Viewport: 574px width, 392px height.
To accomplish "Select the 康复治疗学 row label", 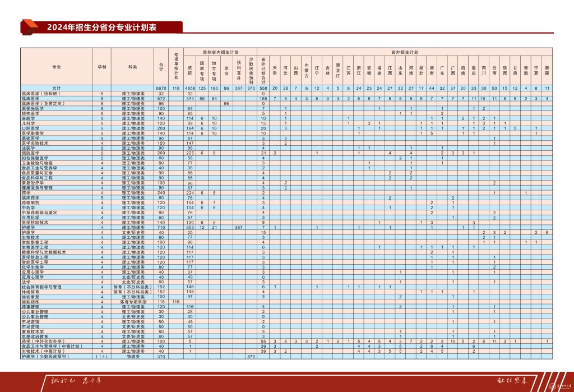I will (x=33, y=183).
